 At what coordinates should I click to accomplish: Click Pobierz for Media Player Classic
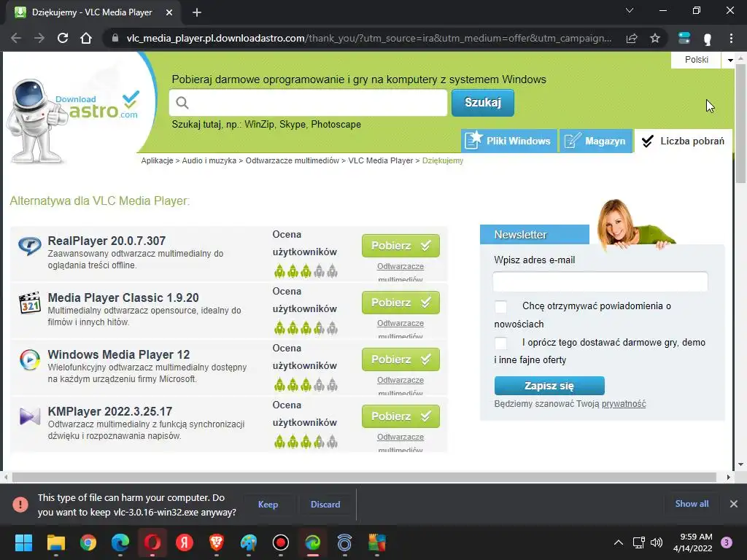point(400,303)
